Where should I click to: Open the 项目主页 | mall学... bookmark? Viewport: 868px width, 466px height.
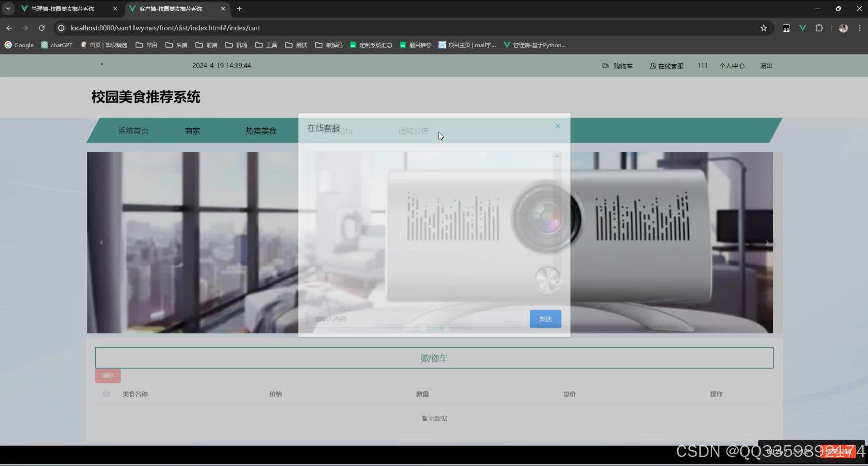coord(467,45)
